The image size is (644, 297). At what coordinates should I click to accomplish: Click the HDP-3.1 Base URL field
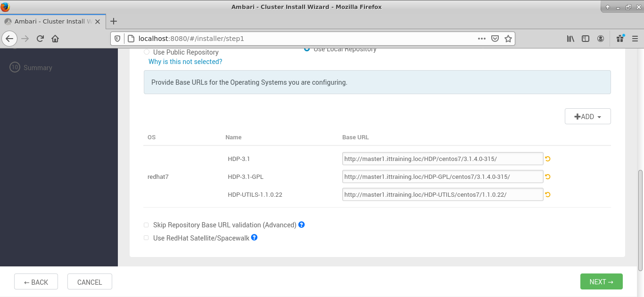(443, 159)
